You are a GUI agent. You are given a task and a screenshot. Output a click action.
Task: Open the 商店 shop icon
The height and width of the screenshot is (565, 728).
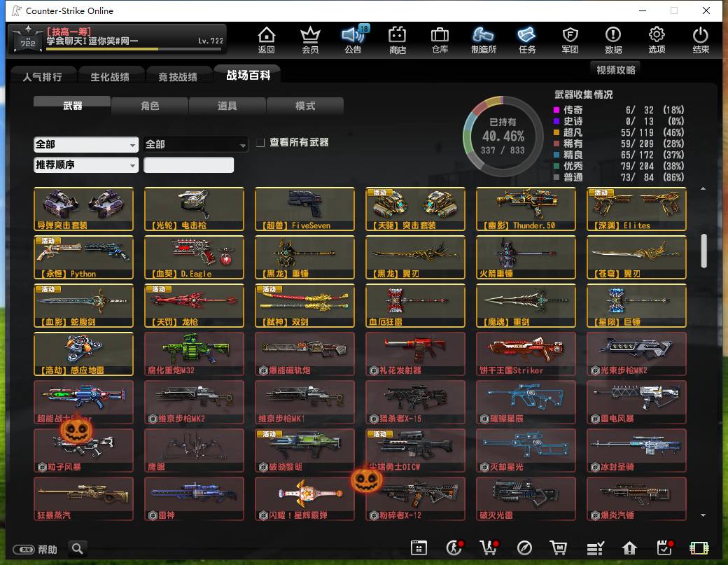click(x=398, y=40)
